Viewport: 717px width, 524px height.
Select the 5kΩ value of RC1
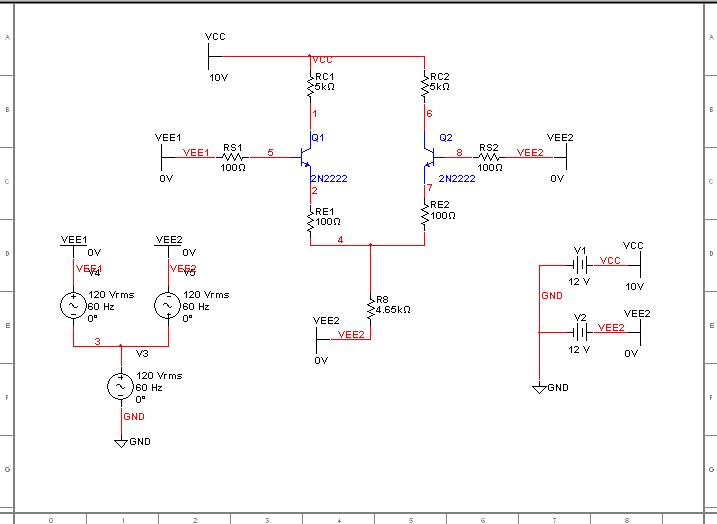324,87
